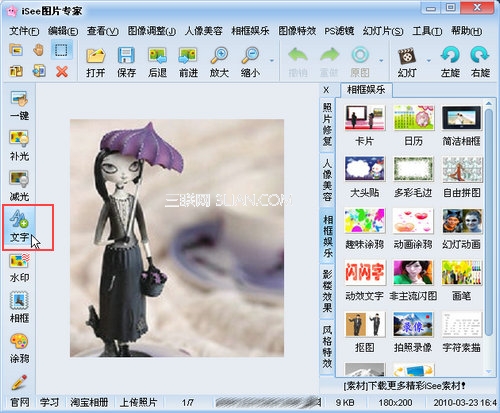500x413 pixels.
Task: Choose the 幻灯动画 thumbnail
Action: 462,221
